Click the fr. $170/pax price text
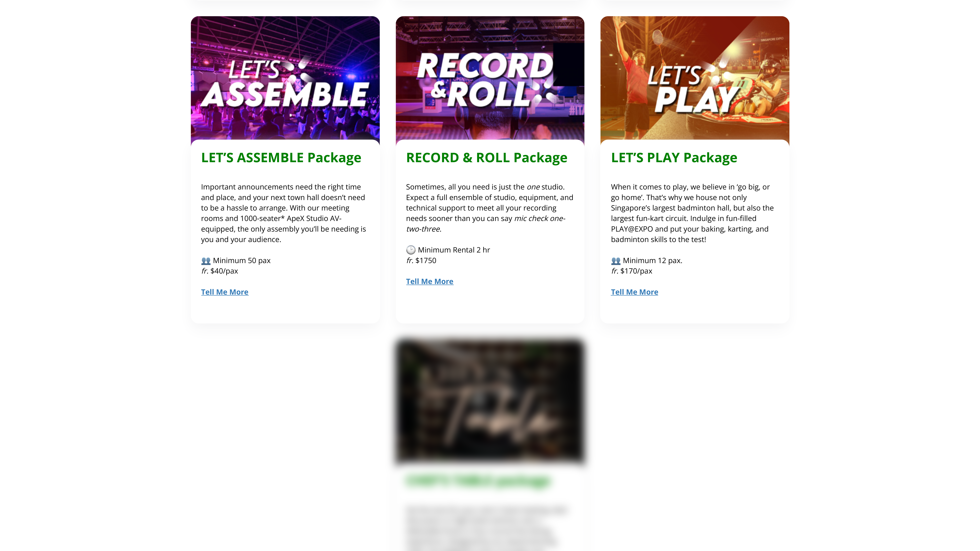 click(631, 271)
